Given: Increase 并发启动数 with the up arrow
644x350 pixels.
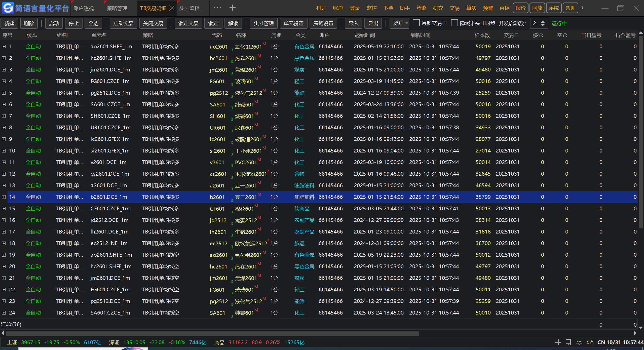Looking at the screenshot, I should tap(543, 22).
